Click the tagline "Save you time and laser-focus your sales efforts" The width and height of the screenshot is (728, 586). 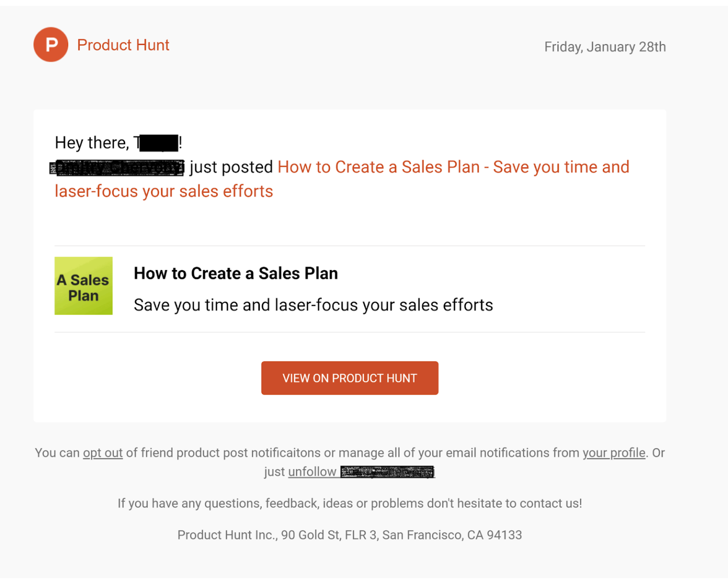coord(313,305)
